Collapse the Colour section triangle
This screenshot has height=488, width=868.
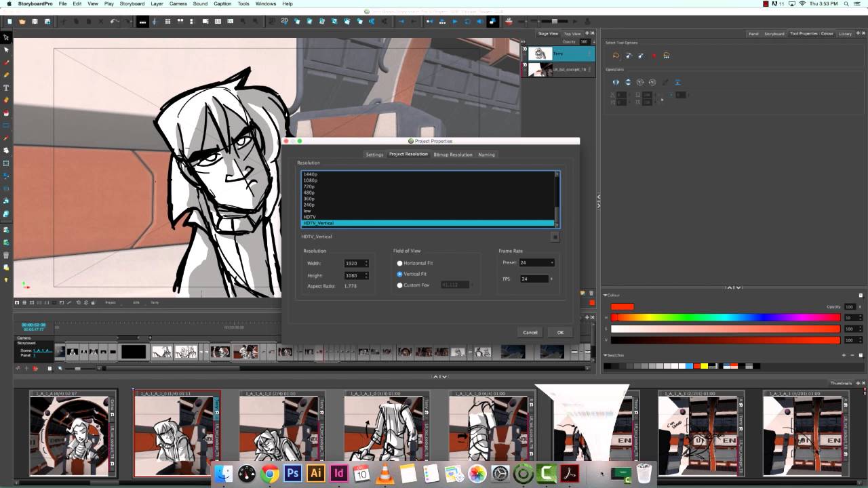[x=605, y=296]
